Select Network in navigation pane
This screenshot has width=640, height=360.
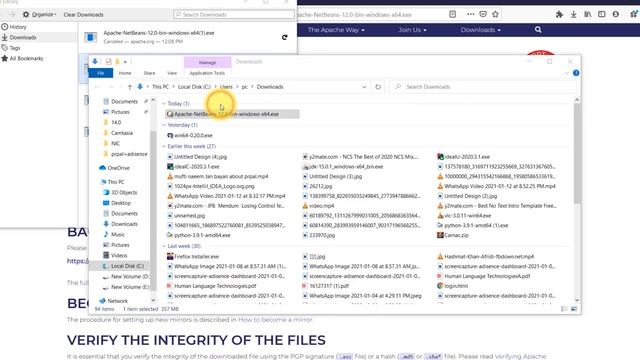(113, 301)
